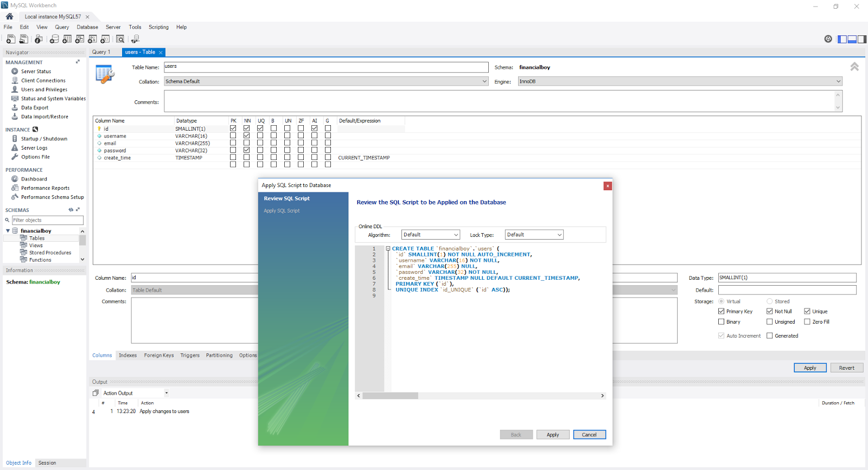Switch to the Indexes tab

[x=127, y=356]
